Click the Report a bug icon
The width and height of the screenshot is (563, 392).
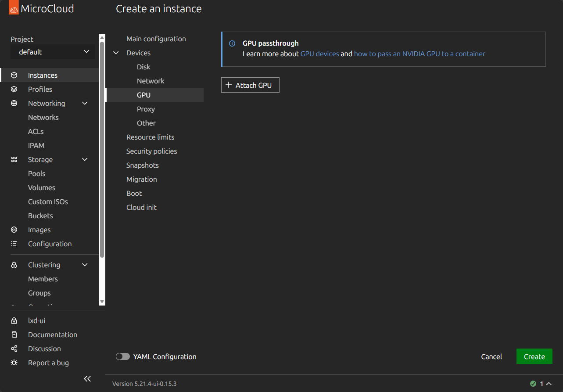click(x=14, y=363)
